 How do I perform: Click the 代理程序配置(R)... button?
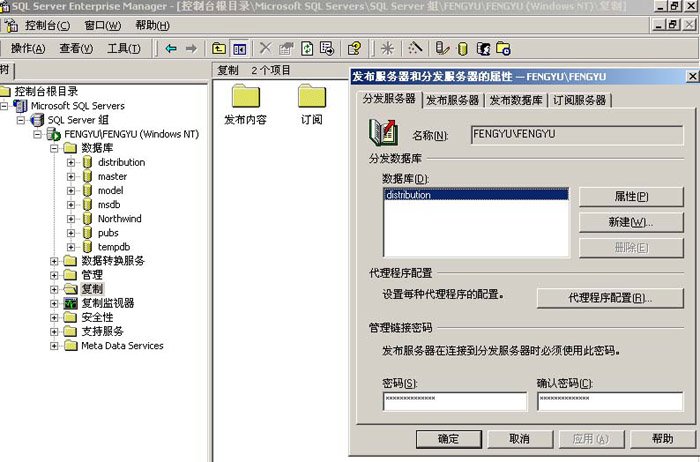coord(610,298)
